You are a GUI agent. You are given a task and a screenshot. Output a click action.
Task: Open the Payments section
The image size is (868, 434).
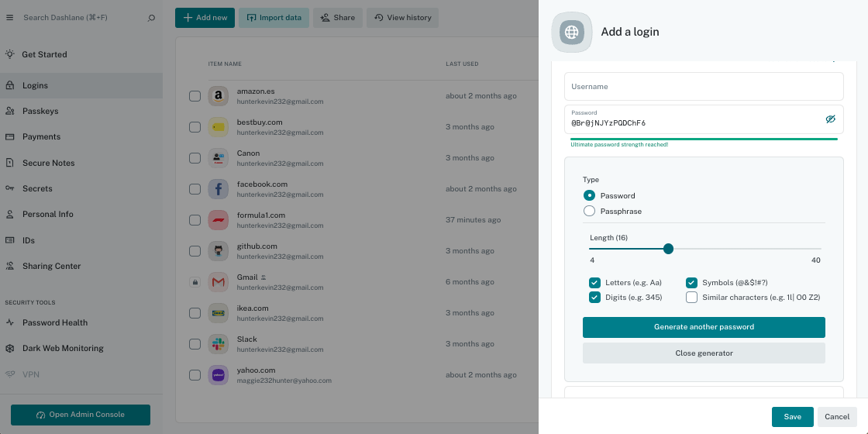pyautogui.click(x=81, y=136)
